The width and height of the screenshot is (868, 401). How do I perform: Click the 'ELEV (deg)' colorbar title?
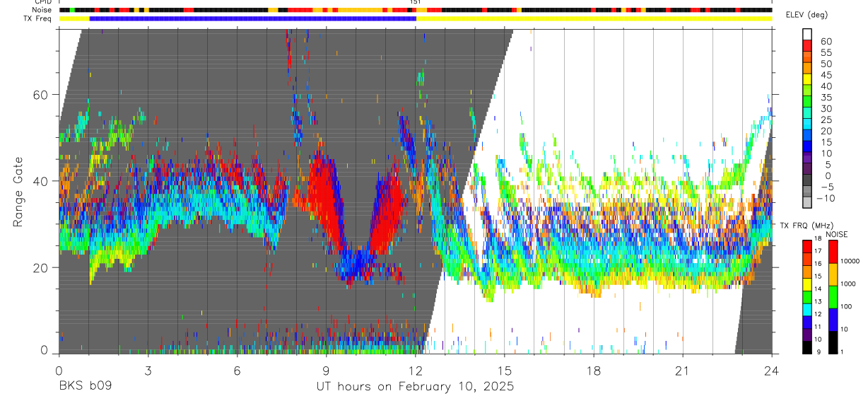point(807,15)
